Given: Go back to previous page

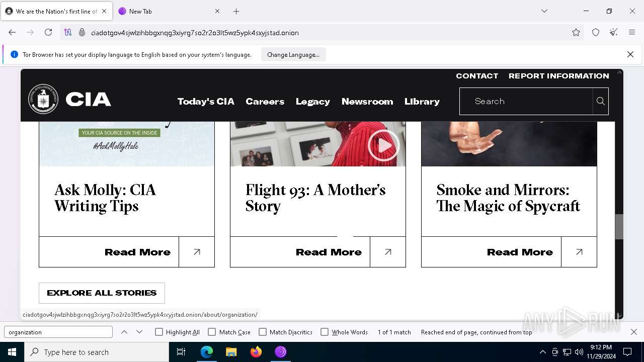Looking at the screenshot, I should tap(12, 32).
